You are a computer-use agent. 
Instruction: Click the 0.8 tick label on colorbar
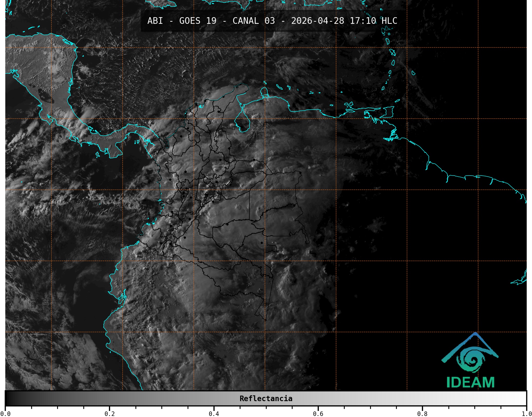[422, 414]
